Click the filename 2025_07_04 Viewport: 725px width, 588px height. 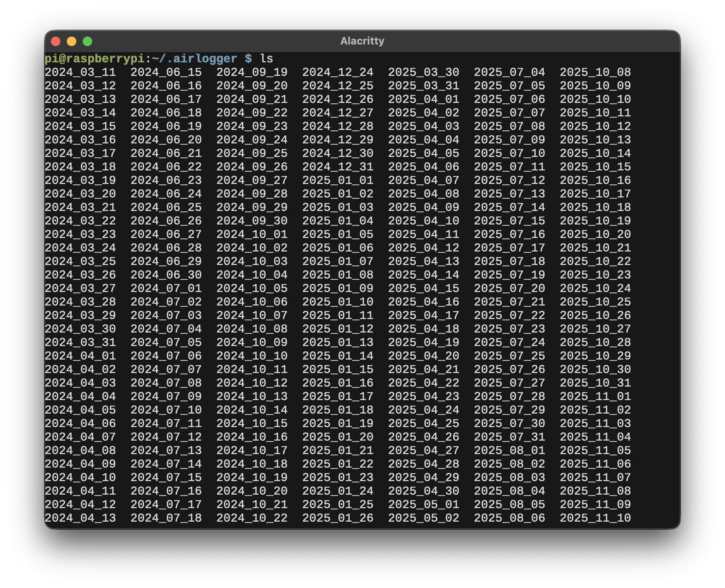(x=510, y=72)
